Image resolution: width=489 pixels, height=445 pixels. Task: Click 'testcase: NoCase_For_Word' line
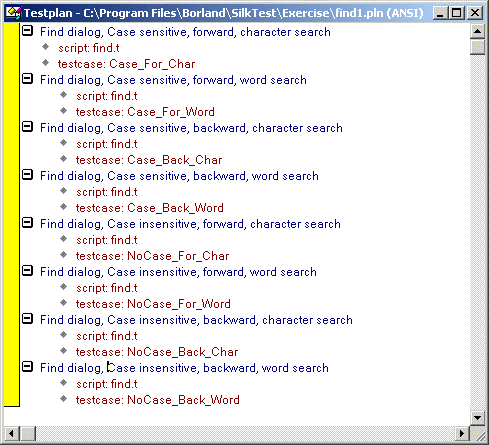pyautogui.click(x=153, y=304)
